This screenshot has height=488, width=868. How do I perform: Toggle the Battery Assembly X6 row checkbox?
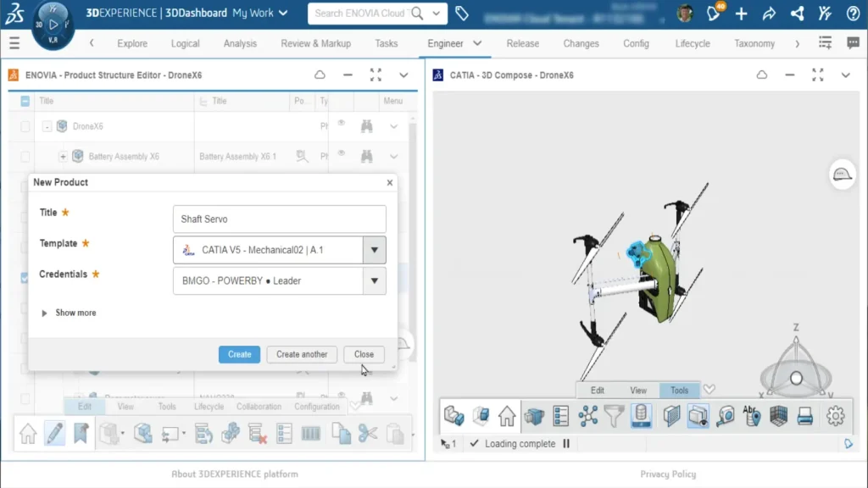25,157
